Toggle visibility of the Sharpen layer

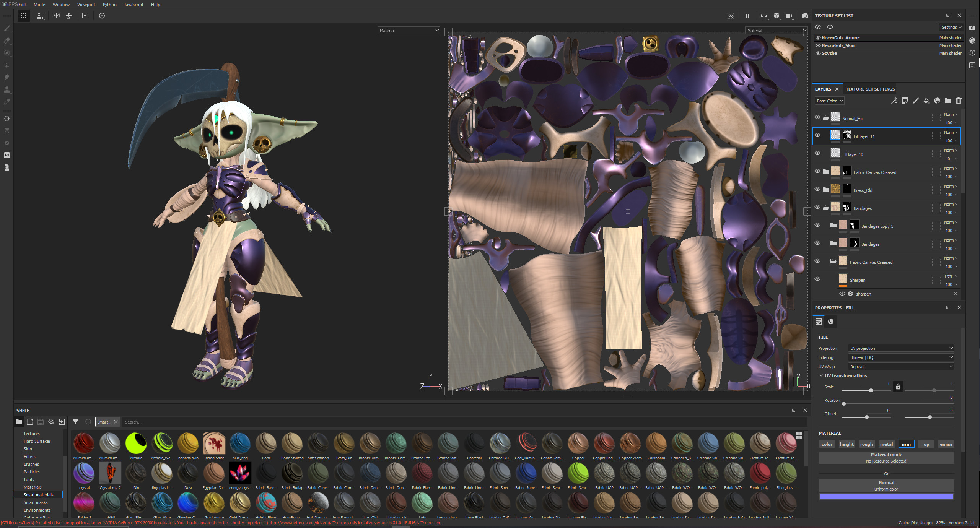coord(817,279)
